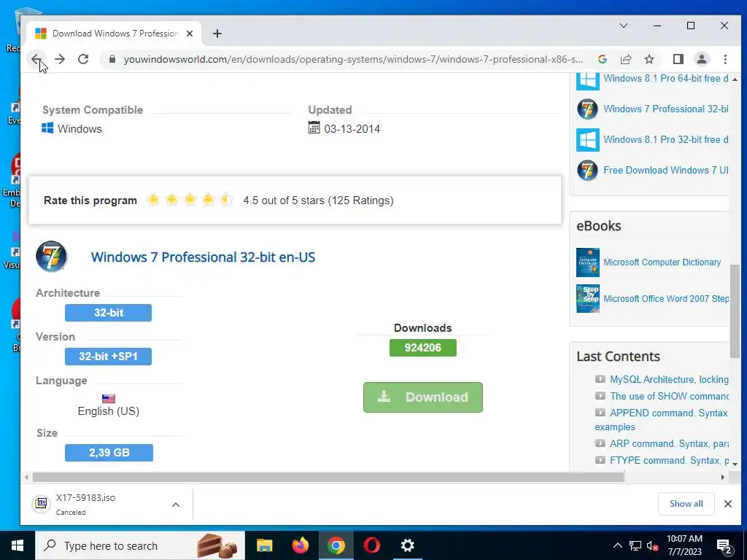Open a new tab with the plus button

pos(217,34)
